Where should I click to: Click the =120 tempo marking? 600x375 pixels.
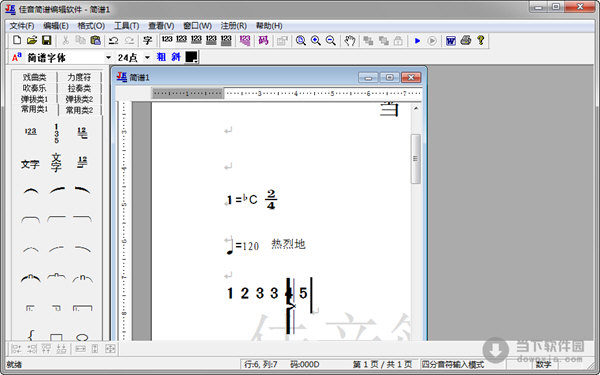247,246
